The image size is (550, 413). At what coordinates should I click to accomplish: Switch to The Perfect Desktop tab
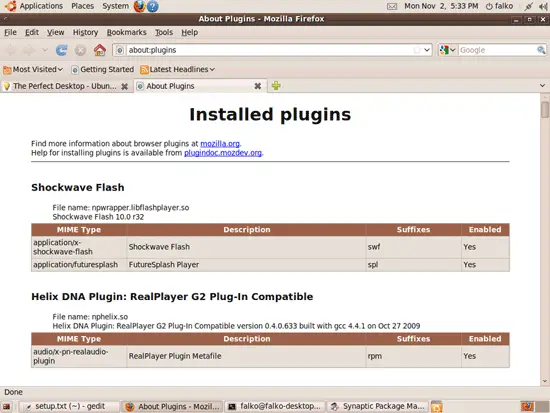65,86
